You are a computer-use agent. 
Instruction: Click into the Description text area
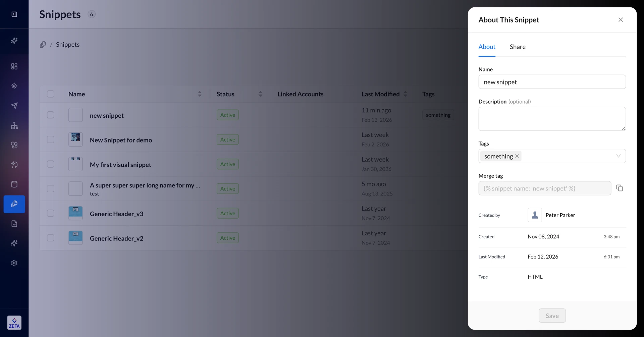[x=552, y=119]
